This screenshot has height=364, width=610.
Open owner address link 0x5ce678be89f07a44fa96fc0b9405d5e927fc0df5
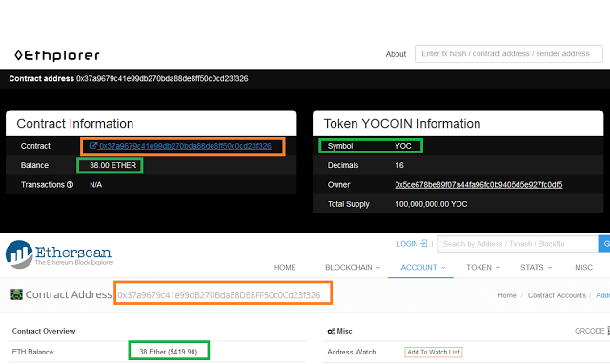coord(478,184)
